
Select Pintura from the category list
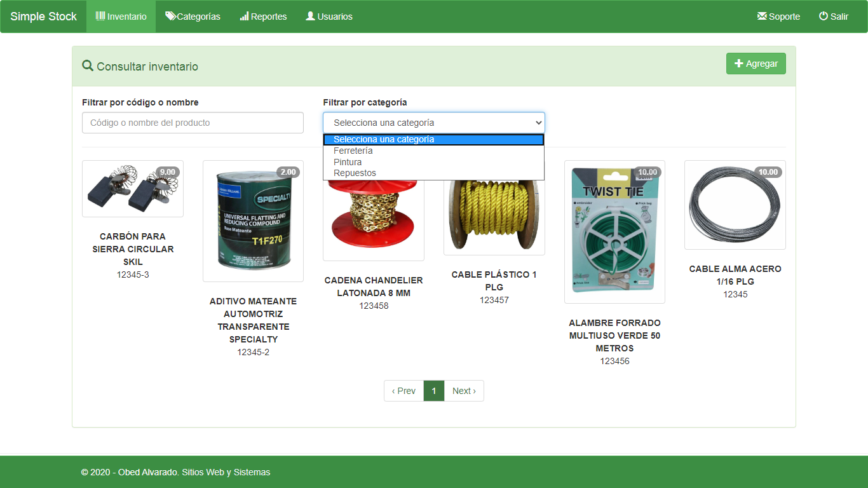pos(433,162)
